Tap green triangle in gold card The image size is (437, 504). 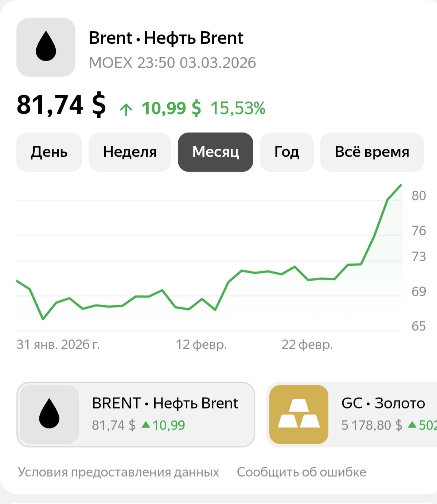coord(412,425)
